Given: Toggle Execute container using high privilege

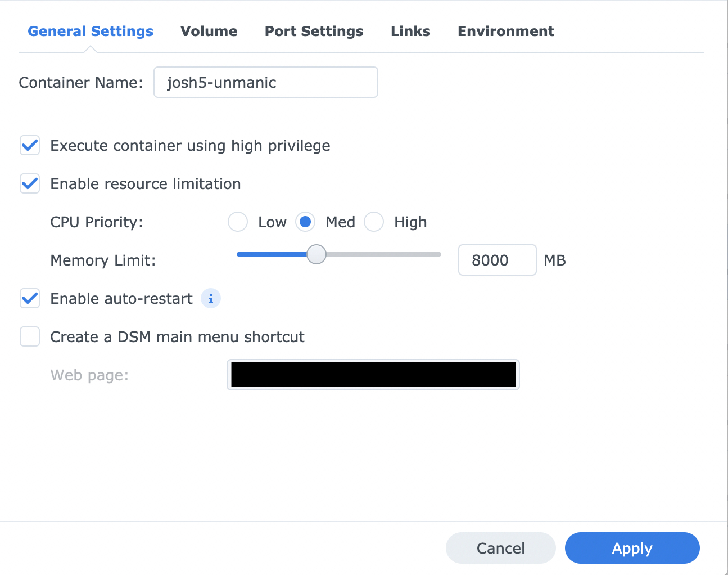Looking at the screenshot, I should click(30, 146).
